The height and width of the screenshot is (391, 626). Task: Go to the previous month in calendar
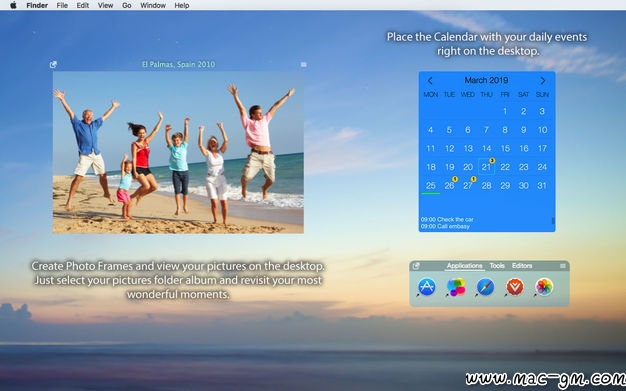(430, 81)
